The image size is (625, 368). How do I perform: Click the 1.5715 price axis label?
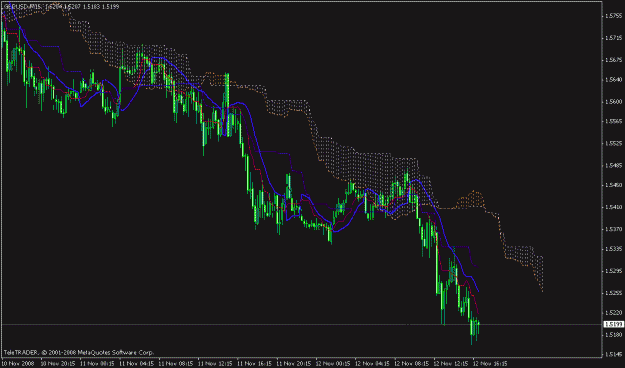click(x=614, y=38)
